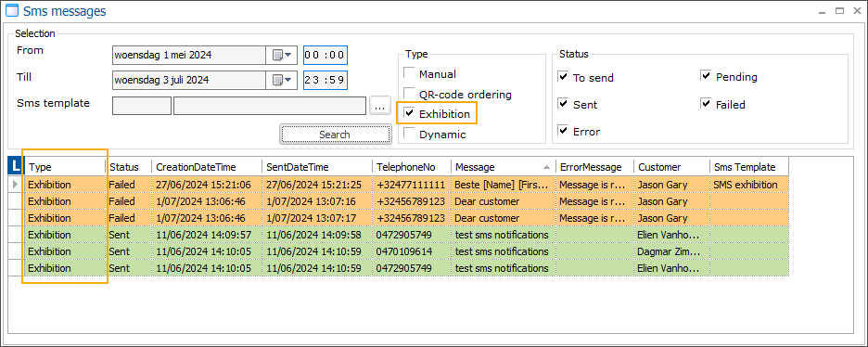
Task: Uncheck the Error status checkbox
Action: (563, 131)
